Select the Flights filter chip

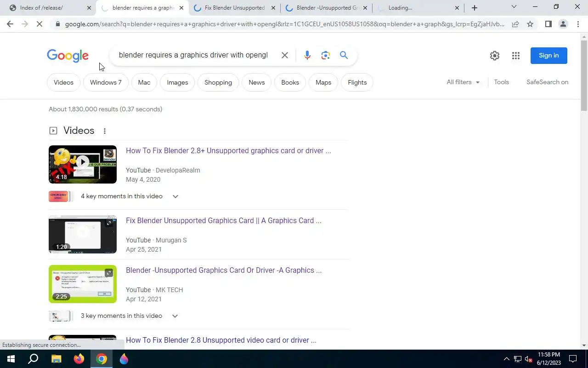(357, 82)
